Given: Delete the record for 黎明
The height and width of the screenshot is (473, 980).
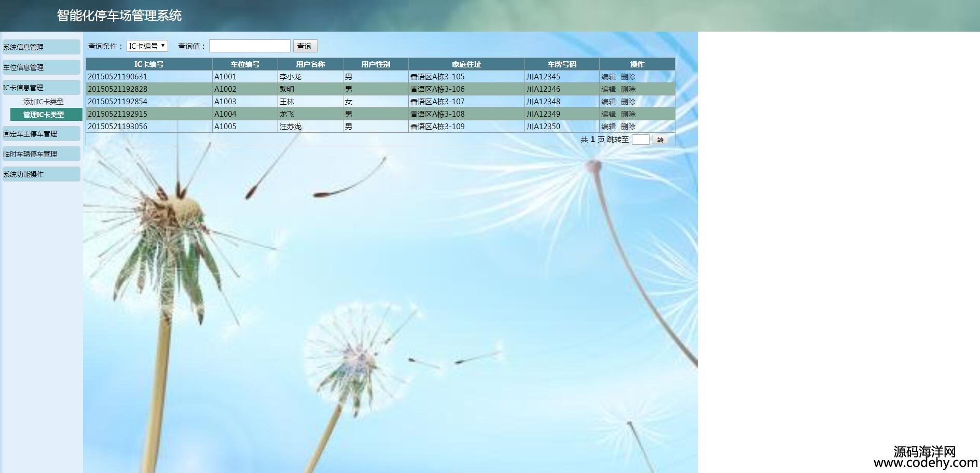Looking at the screenshot, I should (628, 89).
